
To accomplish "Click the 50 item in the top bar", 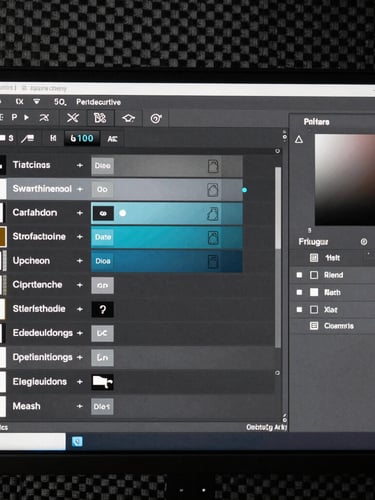I will pos(60,102).
